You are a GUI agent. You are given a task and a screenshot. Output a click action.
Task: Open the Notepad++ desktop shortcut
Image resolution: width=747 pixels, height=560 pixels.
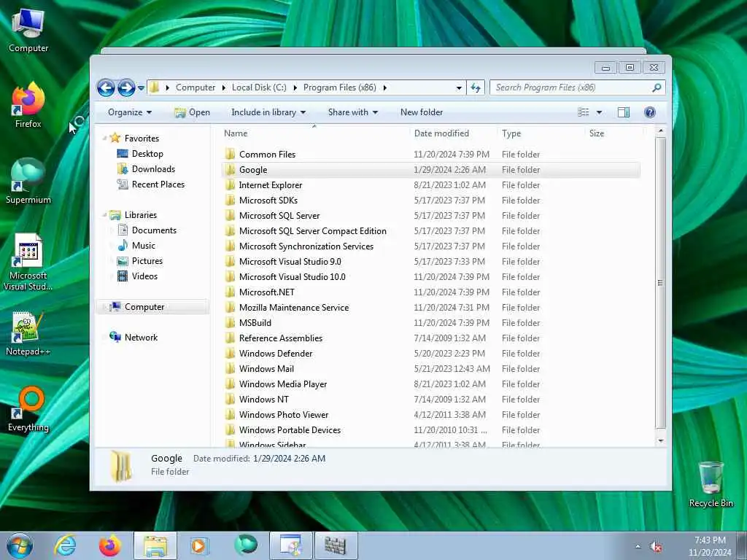pos(28,333)
